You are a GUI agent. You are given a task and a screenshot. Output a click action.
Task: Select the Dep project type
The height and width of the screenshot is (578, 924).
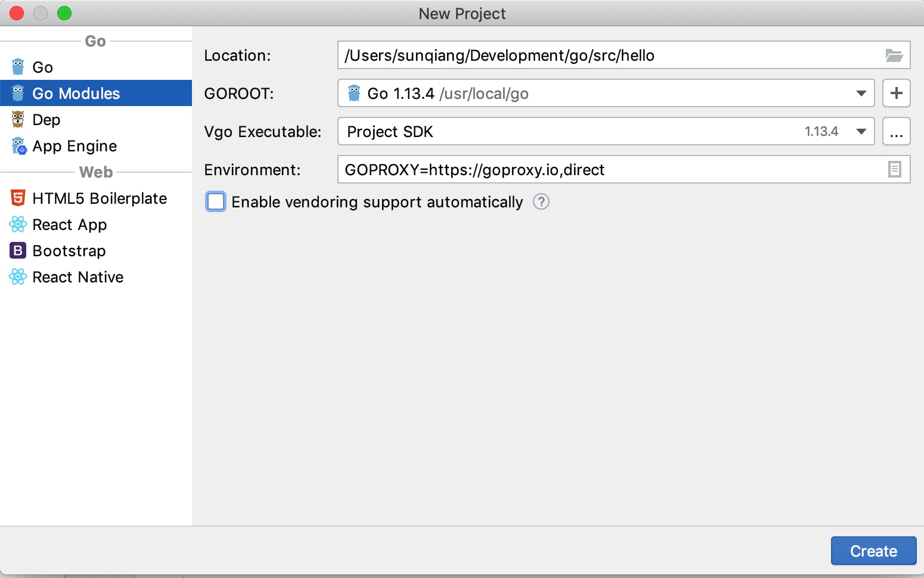(x=96, y=119)
